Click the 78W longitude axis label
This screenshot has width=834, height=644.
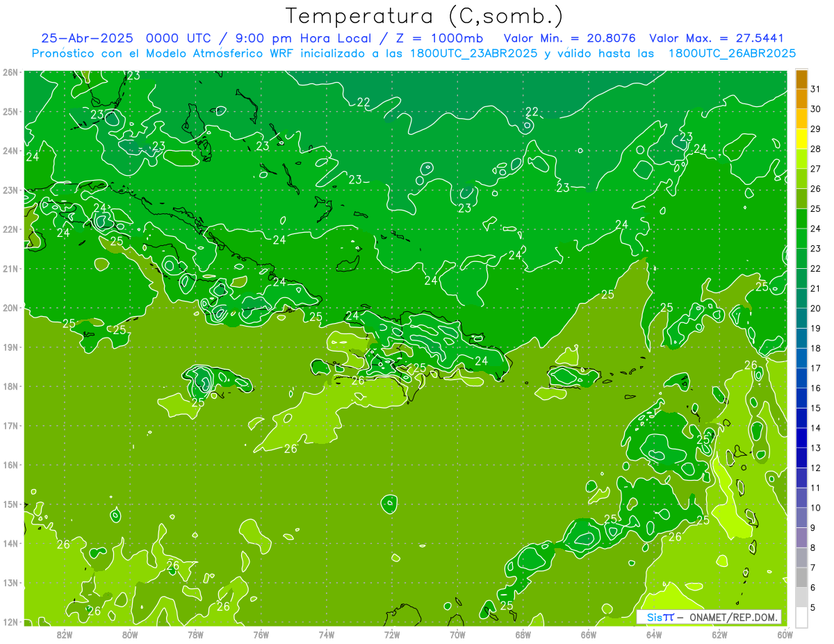195,634
